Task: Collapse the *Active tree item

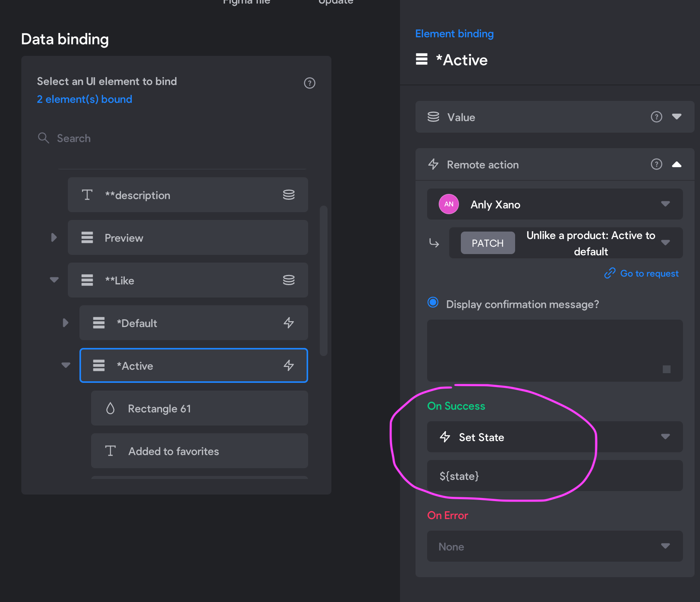Action: [x=66, y=365]
